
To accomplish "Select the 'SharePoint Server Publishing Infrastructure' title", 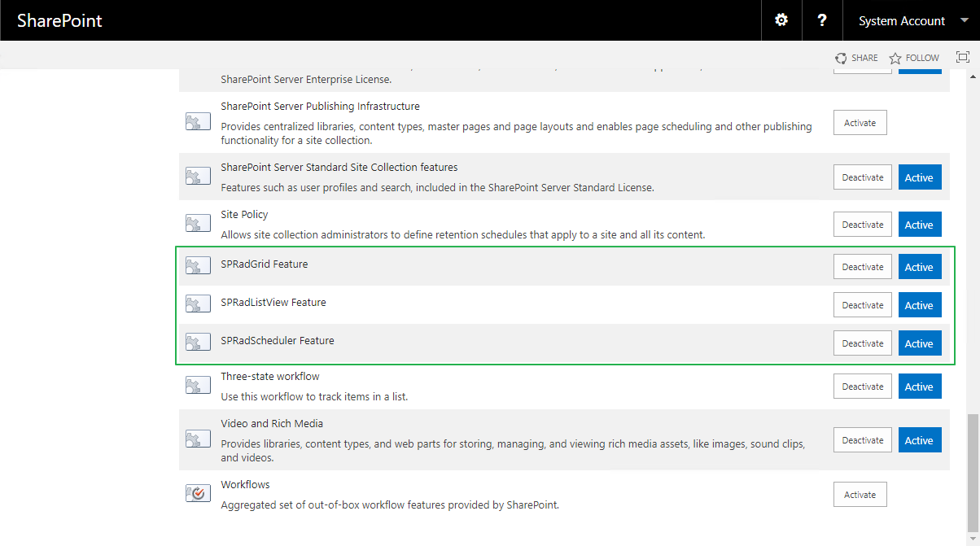I will 320,107.
